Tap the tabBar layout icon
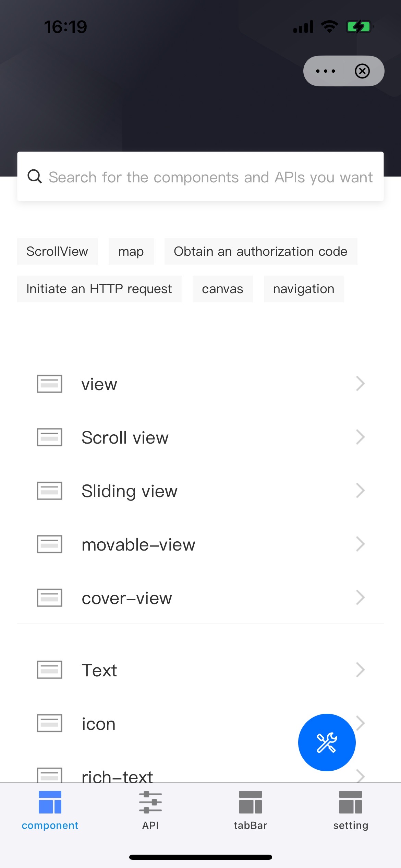This screenshot has width=401, height=868. (250, 802)
